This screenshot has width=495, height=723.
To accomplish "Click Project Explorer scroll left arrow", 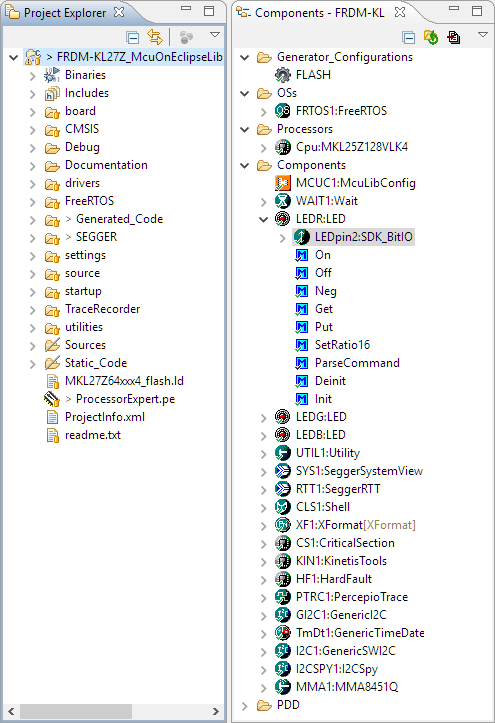I will [12, 711].
